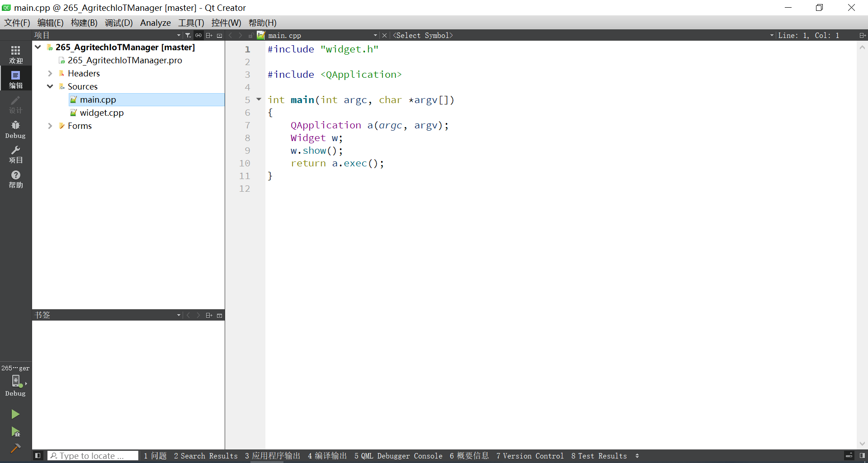Toggle link-with-editor synchronization in project panel

[198, 35]
